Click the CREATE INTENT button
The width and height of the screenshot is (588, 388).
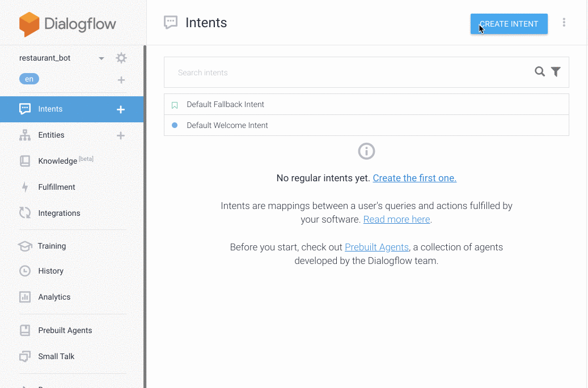coord(509,24)
